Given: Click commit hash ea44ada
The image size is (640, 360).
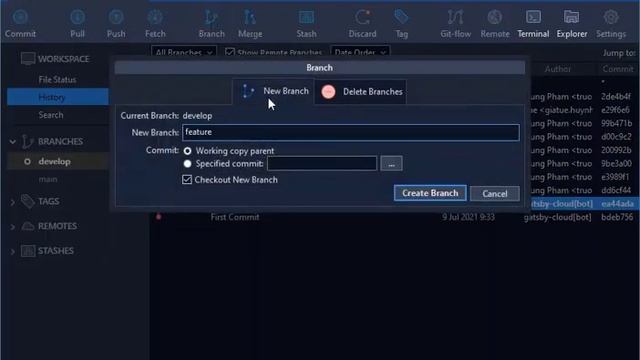Looking at the screenshot, I should 617,204.
